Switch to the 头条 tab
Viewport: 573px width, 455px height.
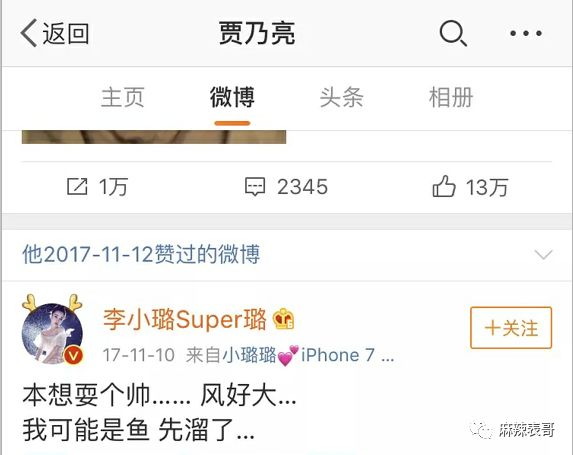click(x=341, y=98)
